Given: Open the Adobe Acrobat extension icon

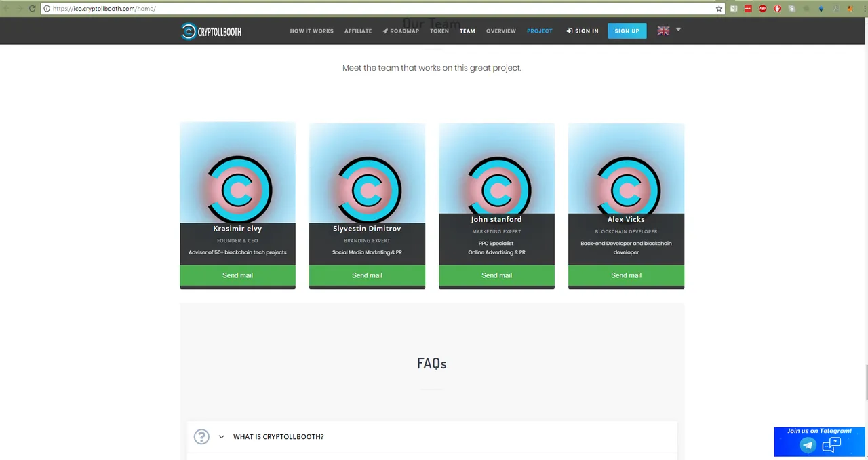Looking at the screenshot, I should point(836,9).
